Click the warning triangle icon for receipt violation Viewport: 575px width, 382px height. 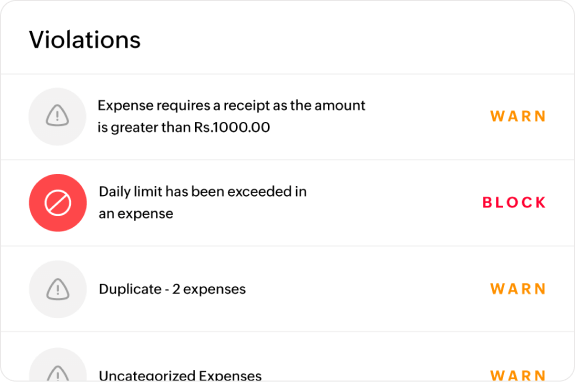coord(57,117)
